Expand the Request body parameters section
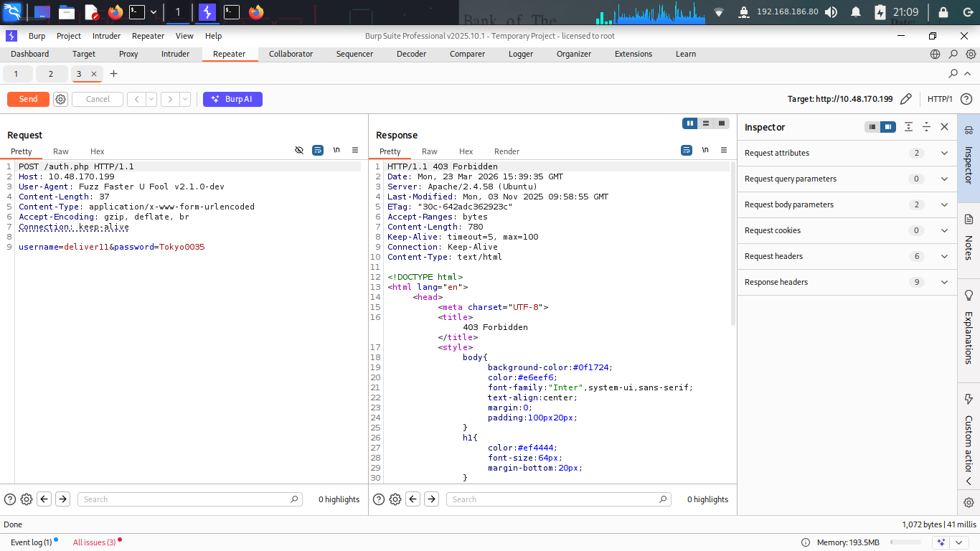 tap(944, 204)
